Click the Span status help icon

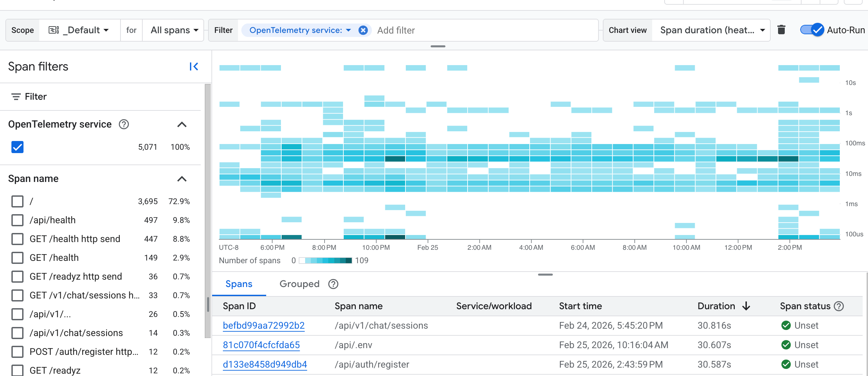click(x=839, y=306)
